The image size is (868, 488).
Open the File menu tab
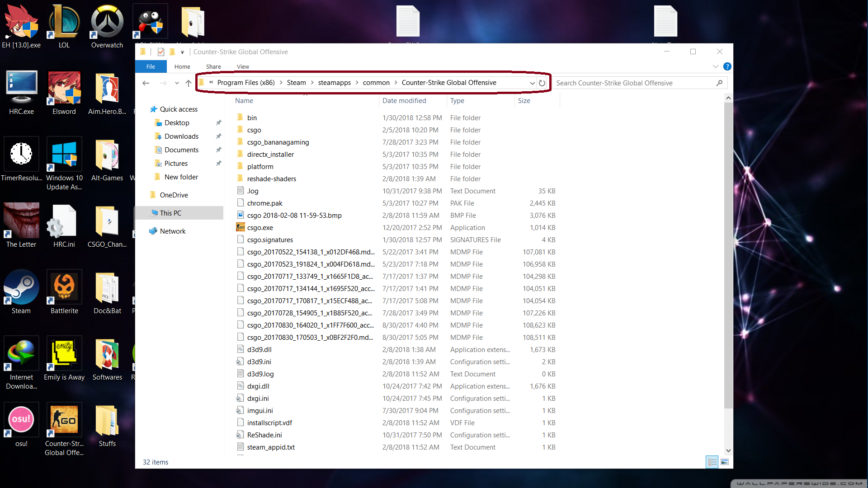[x=151, y=66]
